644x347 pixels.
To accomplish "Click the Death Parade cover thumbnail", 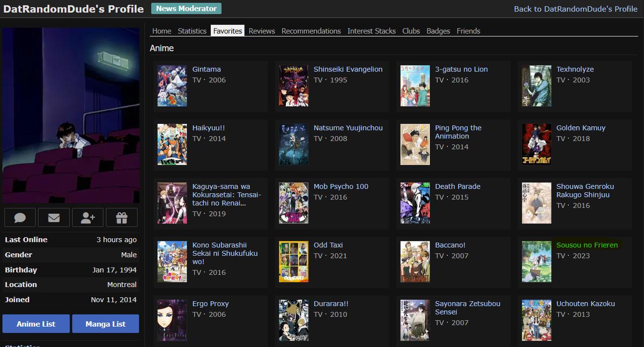I will [415, 203].
